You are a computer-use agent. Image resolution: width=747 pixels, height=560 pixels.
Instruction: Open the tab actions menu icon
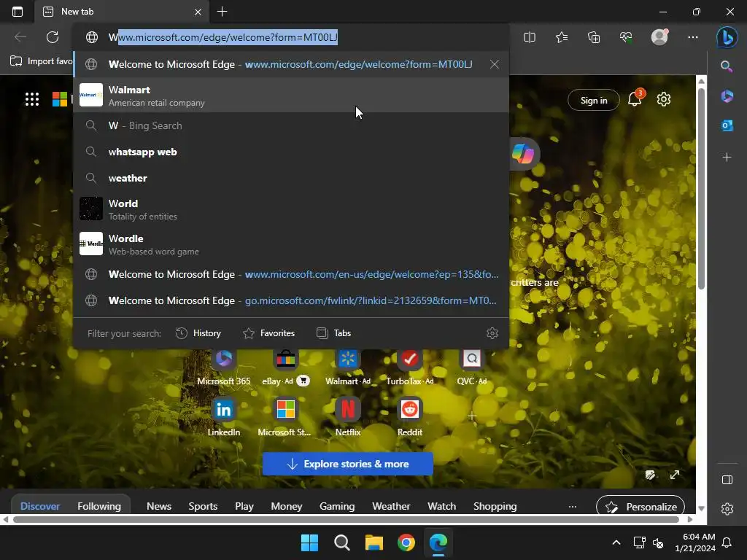[x=18, y=12]
